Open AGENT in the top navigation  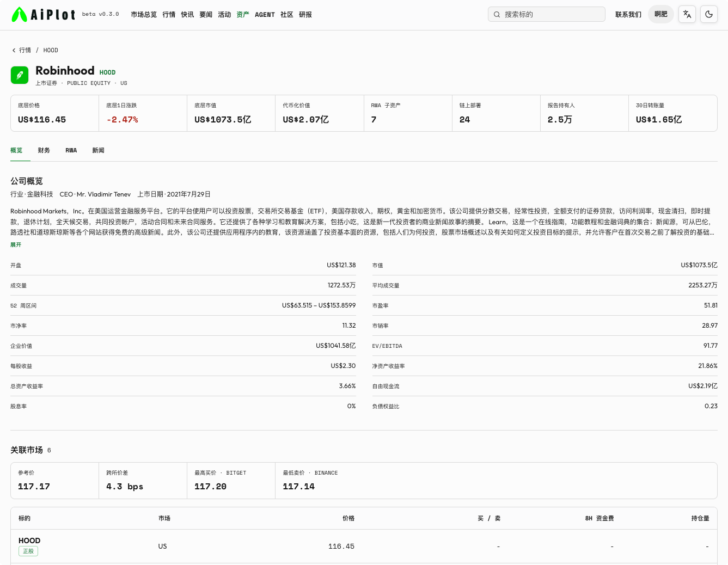tap(265, 15)
